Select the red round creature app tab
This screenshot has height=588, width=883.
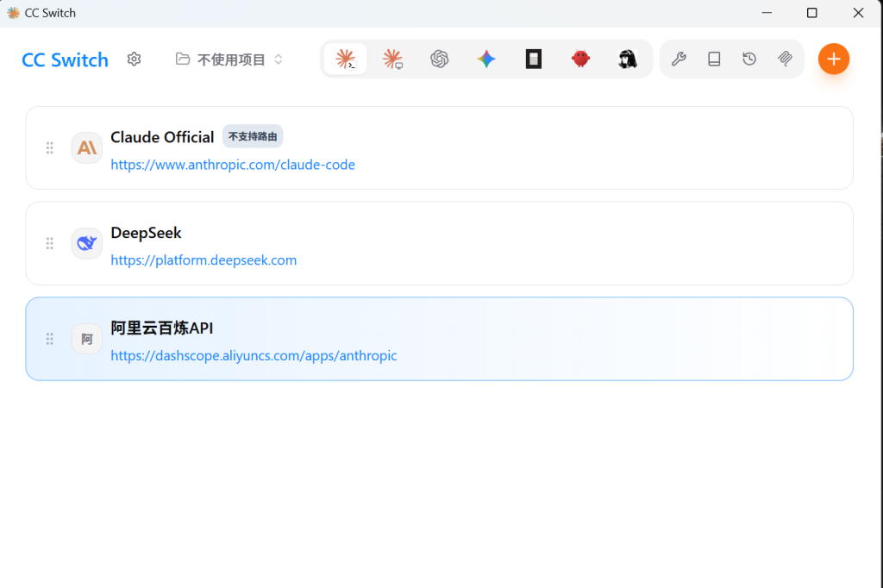tap(580, 59)
